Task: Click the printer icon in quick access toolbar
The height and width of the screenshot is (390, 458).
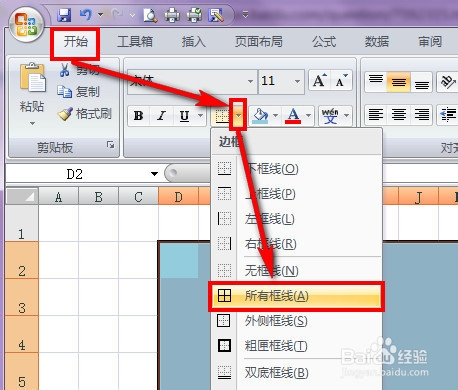Action: [x=172, y=15]
